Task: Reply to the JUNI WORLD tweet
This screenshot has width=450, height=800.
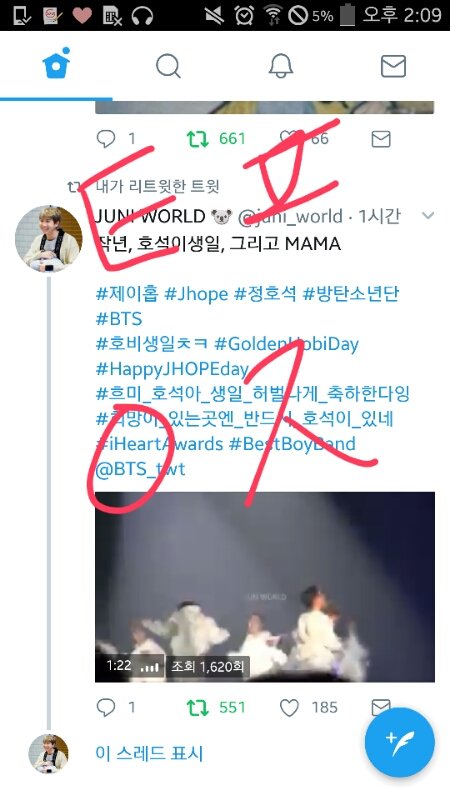Action: tap(106, 707)
